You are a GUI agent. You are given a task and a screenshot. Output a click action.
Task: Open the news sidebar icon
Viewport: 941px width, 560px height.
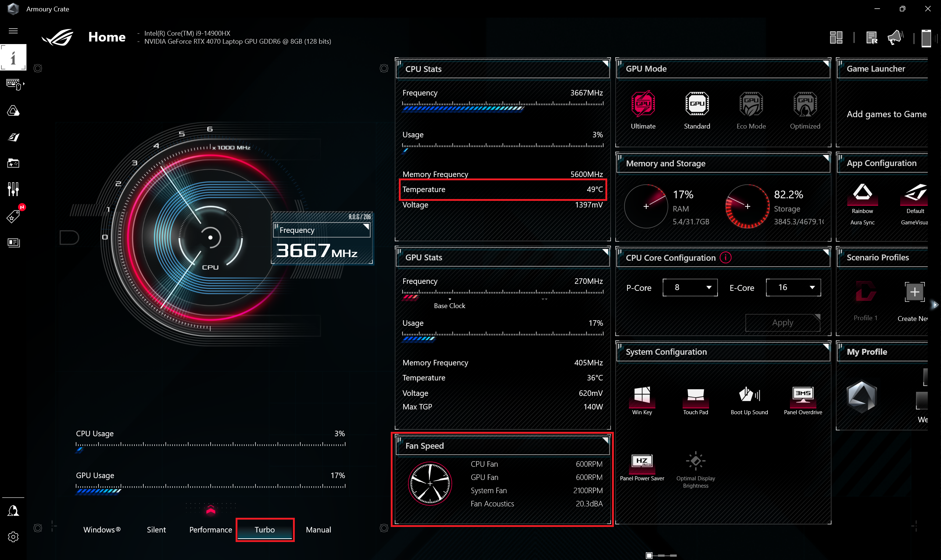(14, 243)
